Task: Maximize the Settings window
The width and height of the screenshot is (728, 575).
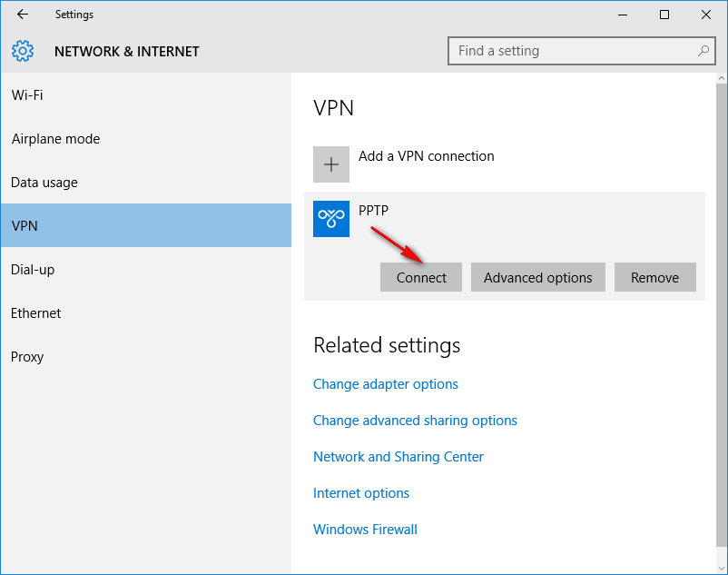Action: 664,15
